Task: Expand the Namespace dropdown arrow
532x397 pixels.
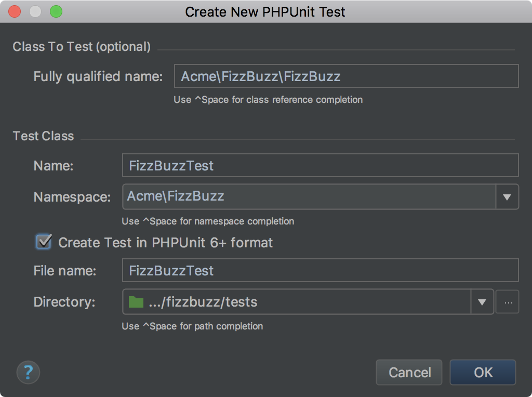Action: point(507,197)
